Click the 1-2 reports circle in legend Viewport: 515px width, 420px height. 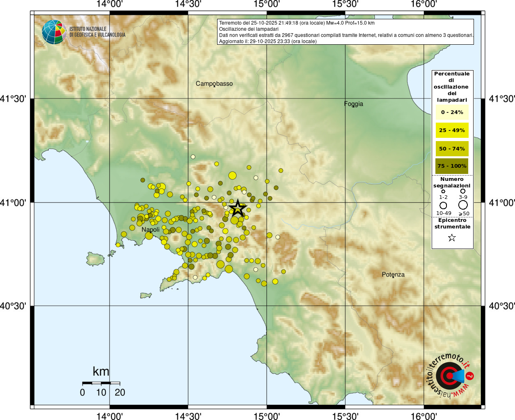pos(443,192)
